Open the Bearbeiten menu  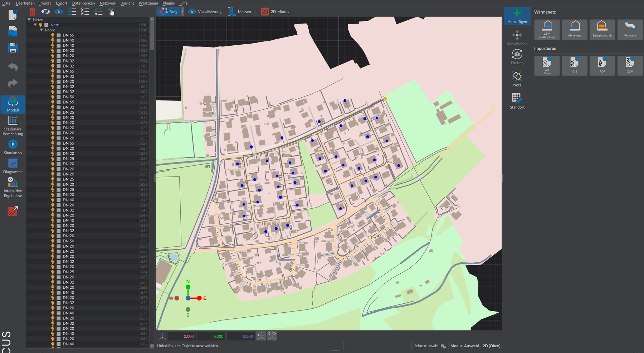(25, 3)
